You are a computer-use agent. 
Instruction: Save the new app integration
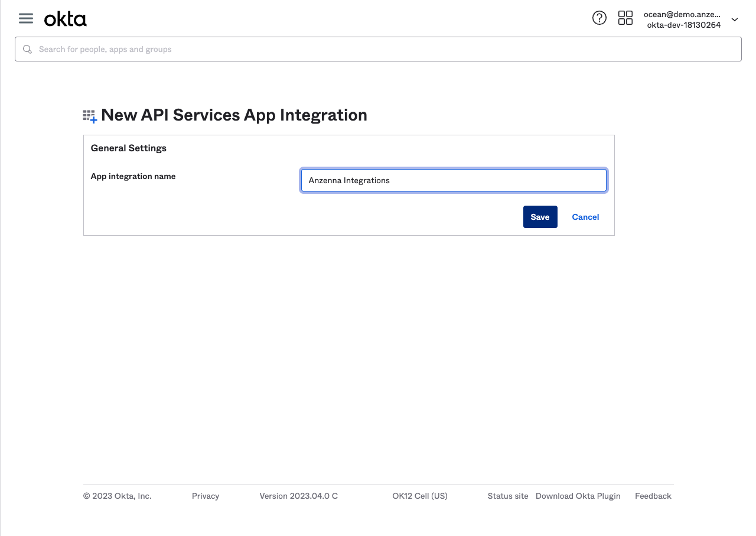[540, 217]
